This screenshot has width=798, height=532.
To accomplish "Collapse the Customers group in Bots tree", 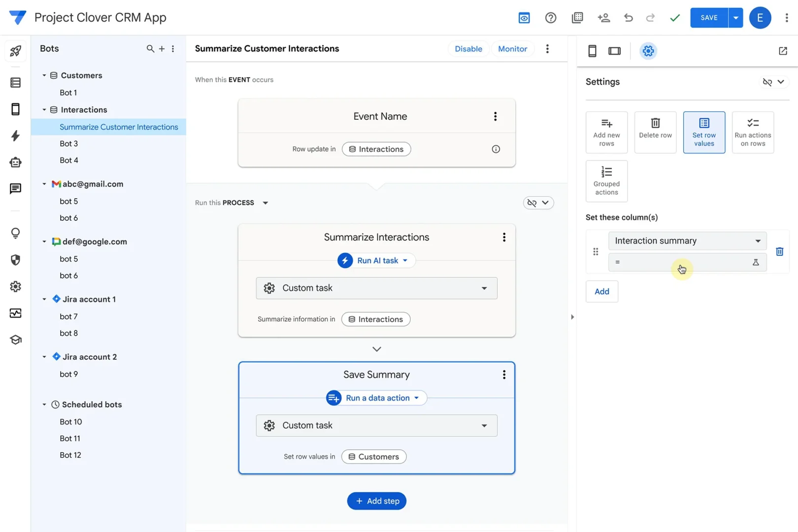I will point(44,75).
